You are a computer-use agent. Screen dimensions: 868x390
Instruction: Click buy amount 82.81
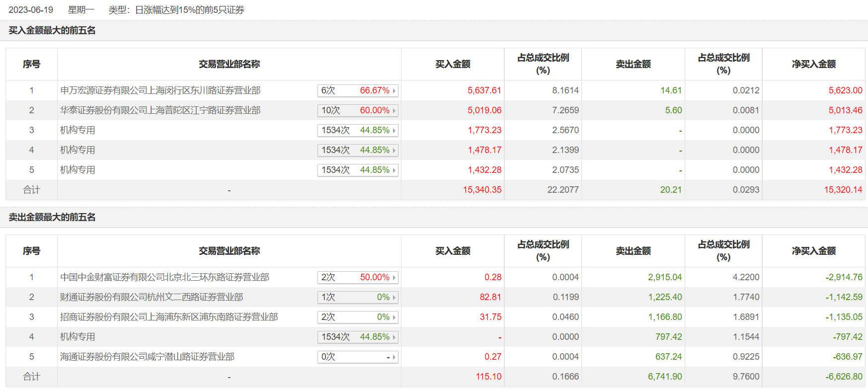pos(490,297)
